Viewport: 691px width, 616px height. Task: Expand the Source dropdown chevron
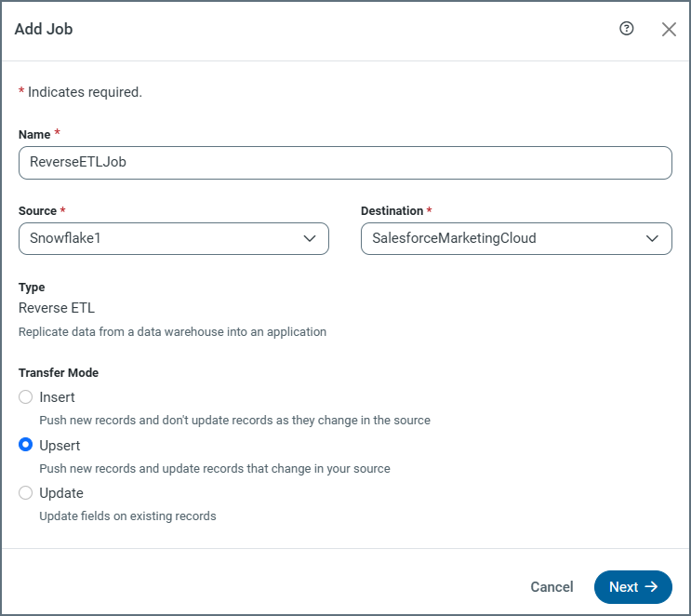click(311, 238)
